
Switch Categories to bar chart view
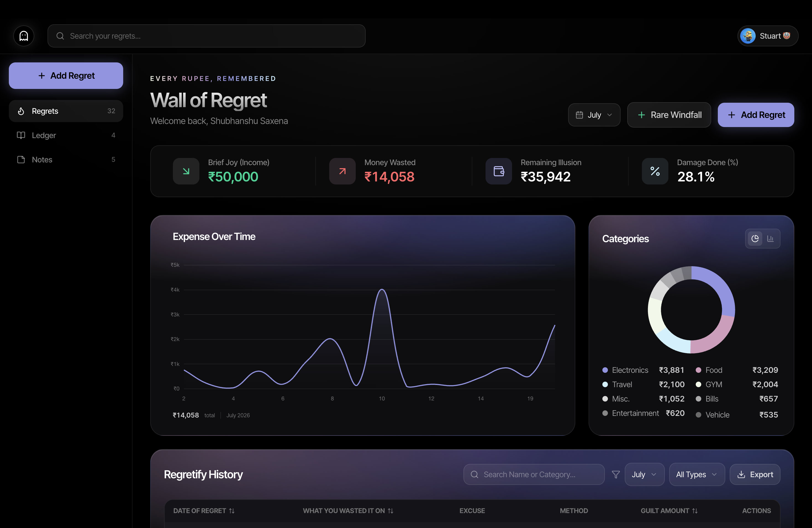click(x=770, y=238)
